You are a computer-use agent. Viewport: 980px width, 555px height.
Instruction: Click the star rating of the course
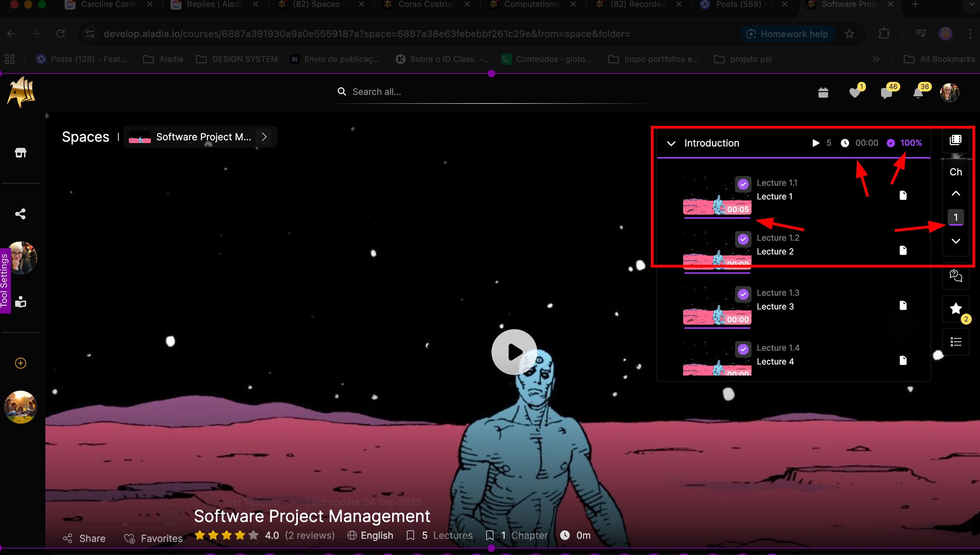[x=226, y=535]
